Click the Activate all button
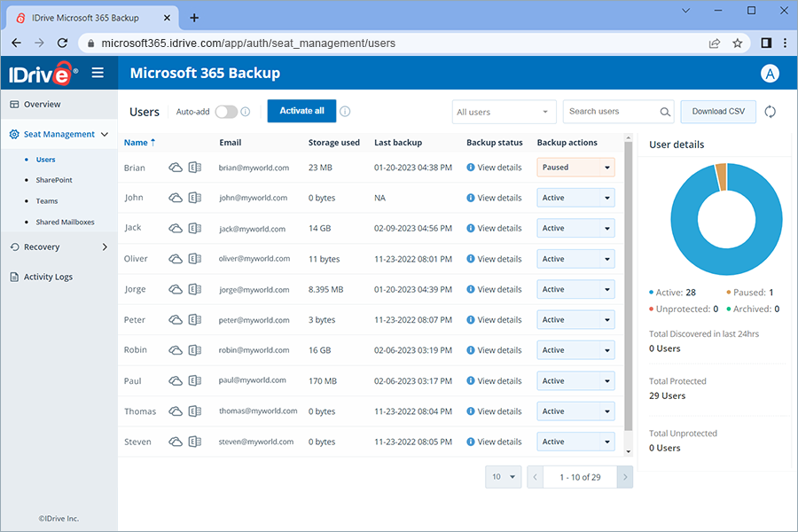 301,111
